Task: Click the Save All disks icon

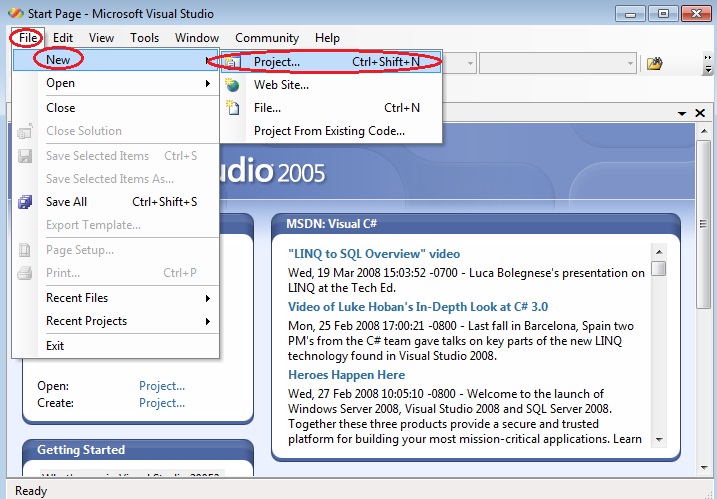Action: click(25, 202)
